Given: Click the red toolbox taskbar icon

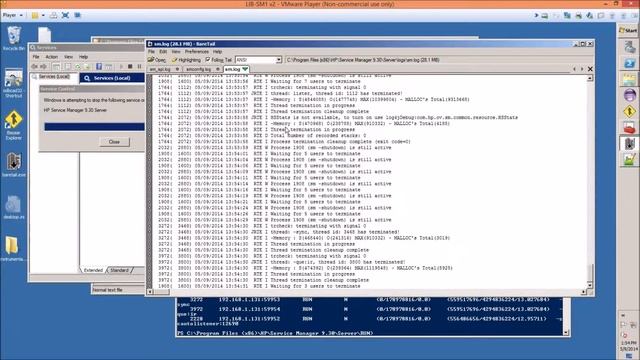Looking at the screenshot, I should 629,127.
